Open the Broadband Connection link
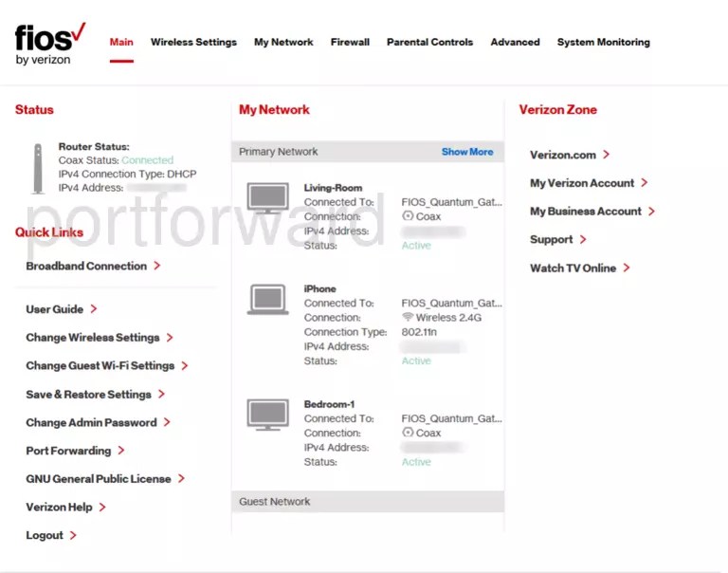The width and height of the screenshot is (728, 573). pos(86,266)
